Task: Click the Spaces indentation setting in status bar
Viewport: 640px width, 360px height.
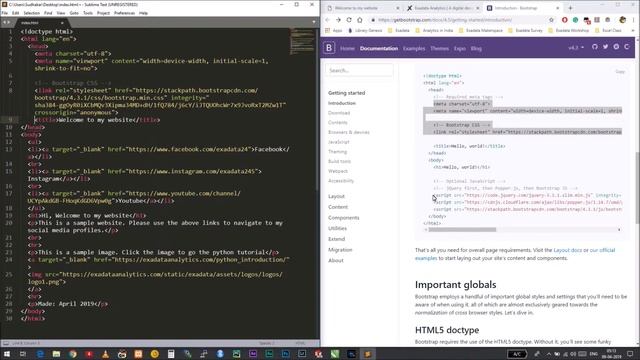Action: [x=267, y=343]
